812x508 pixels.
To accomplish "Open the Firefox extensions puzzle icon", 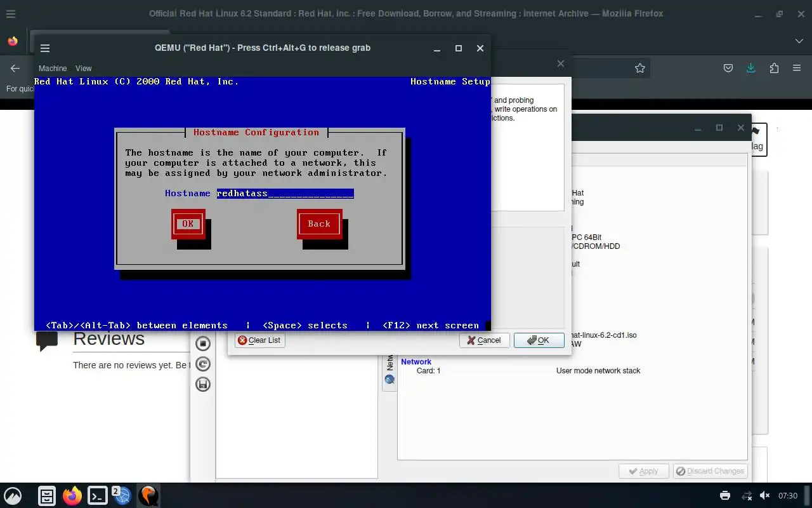I will pos(774,68).
